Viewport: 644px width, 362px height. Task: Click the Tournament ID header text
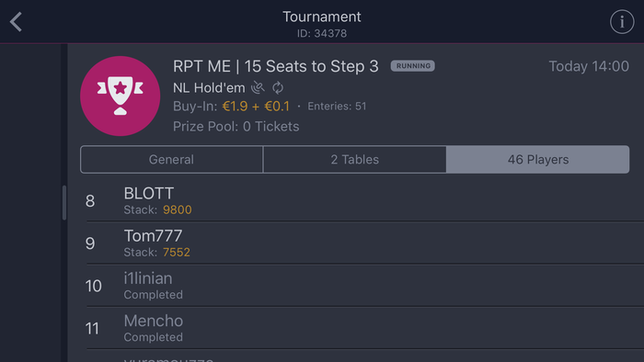322,33
